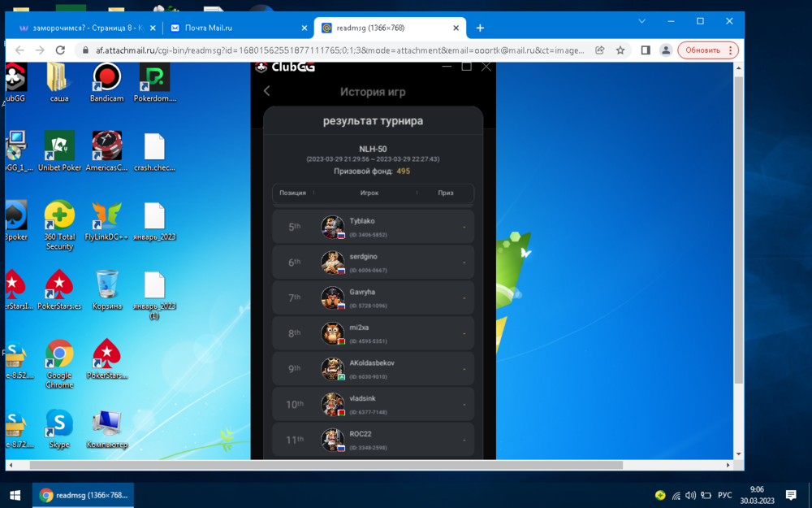812x508 pixels.
Task: Open the Windows Start menu
Action: (x=15, y=495)
